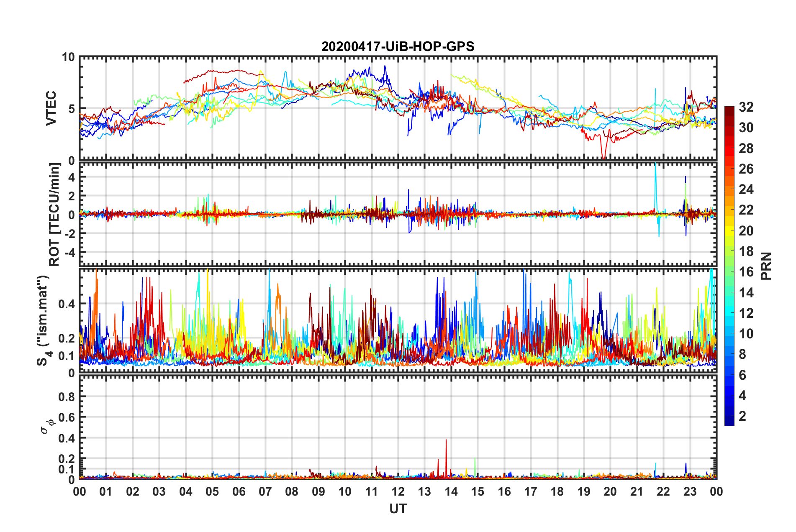Click the S4 ("ism.mat") y-axis label
Screen dimensions: 796x532
pos(44,320)
